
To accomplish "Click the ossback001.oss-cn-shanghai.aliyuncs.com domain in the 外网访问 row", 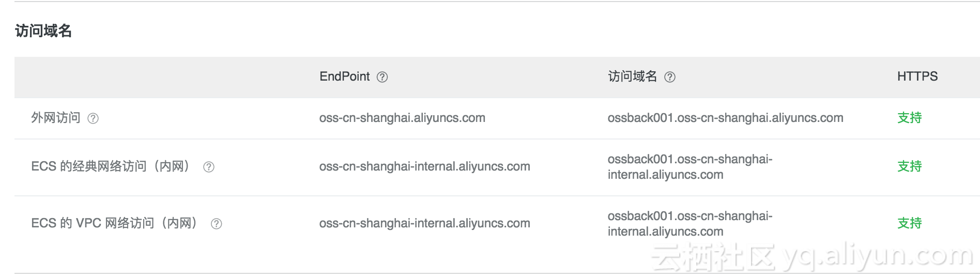I will (x=725, y=118).
